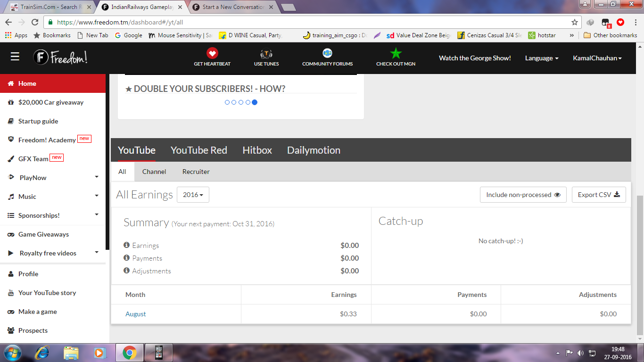Open the new tab button

click(288, 7)
